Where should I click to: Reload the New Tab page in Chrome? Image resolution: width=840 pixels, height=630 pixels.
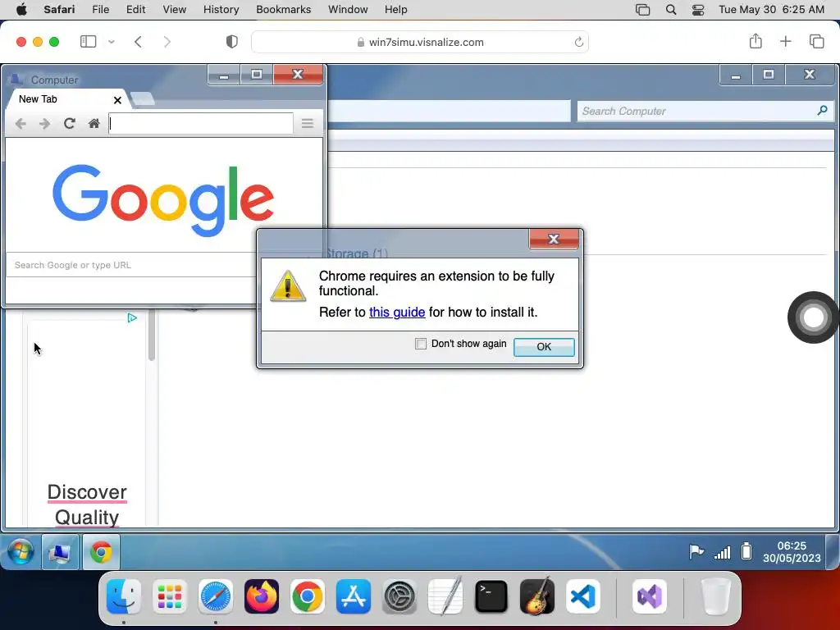click(69, 124)
